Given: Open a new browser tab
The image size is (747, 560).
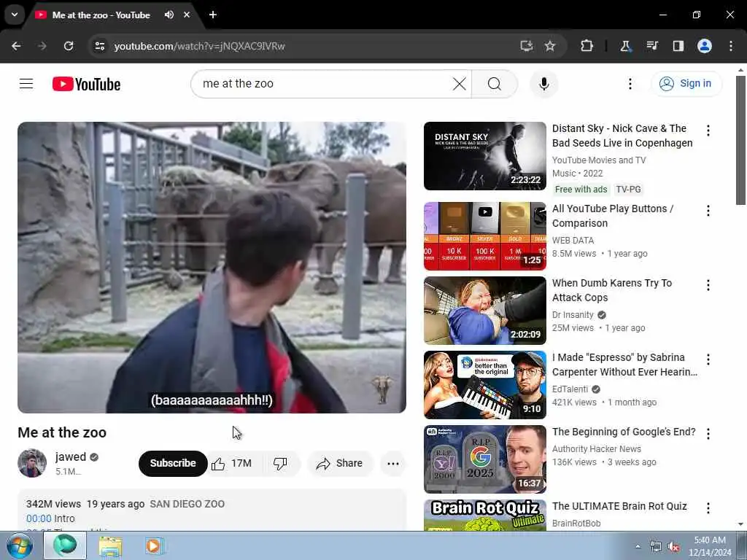Looking at the screenshot, I should 213,15.
